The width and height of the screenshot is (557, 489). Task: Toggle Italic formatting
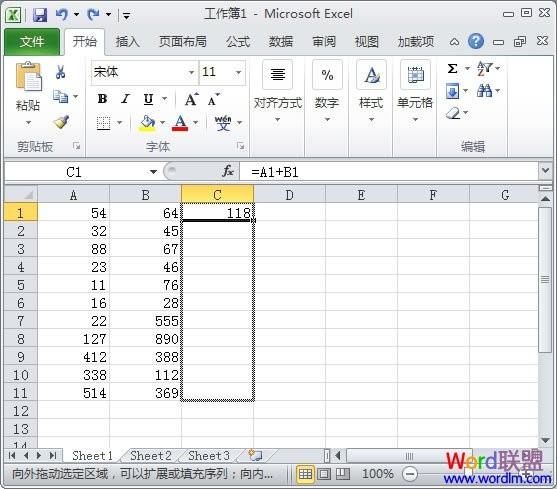125,99
